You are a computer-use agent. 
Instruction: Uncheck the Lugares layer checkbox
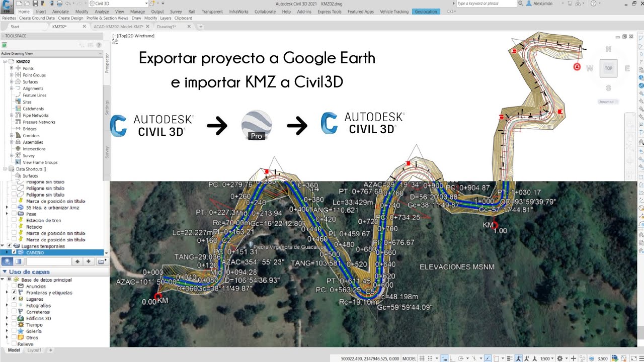tap(14, 299)
